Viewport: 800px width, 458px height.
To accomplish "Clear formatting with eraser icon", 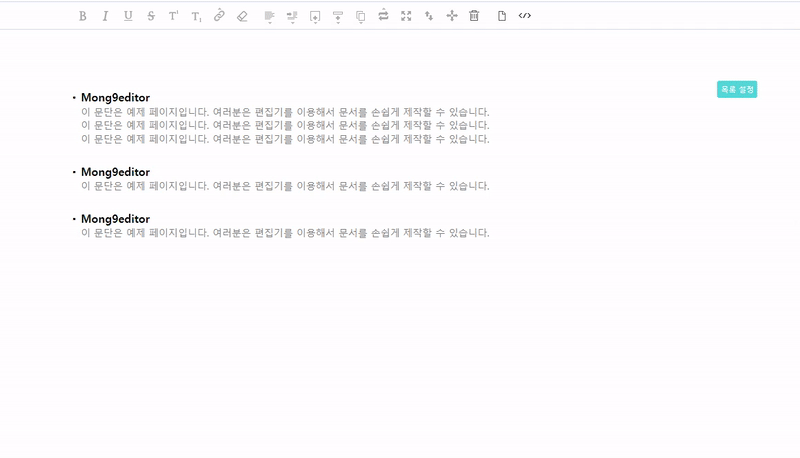I will point(242,16).
